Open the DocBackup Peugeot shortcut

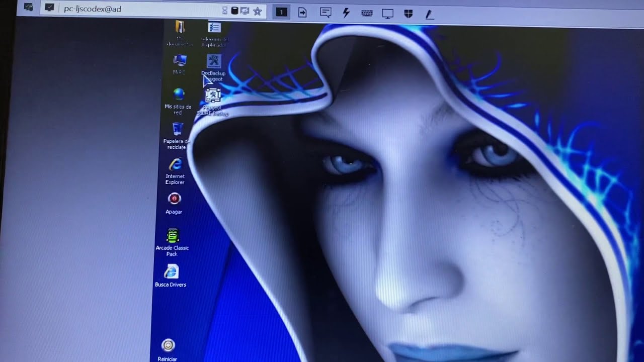(214, 61)
